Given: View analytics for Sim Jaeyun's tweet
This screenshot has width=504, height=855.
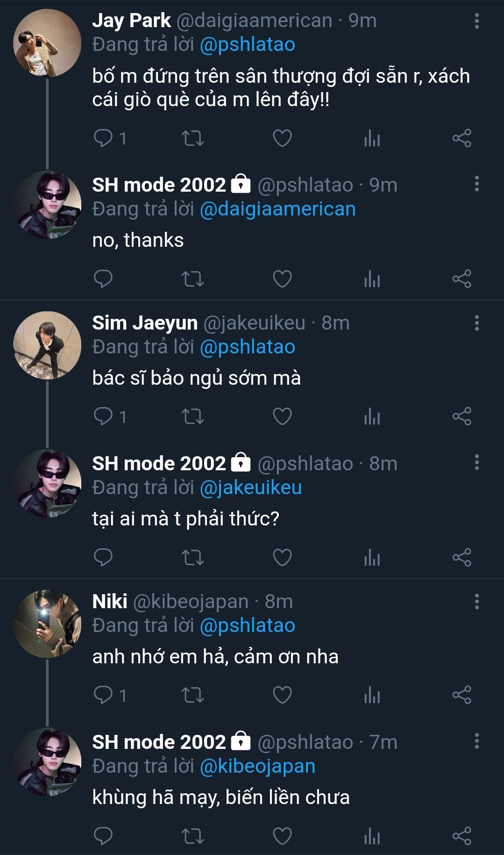Looking at the screenshot, I should pos(372,417).
